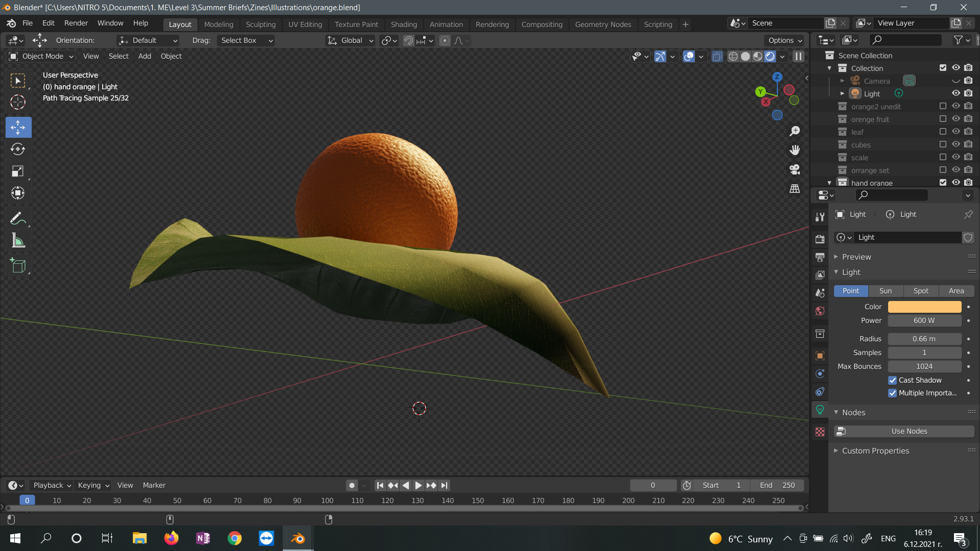Viewport: 980px width, 551px height.
Task: Open the Render menu
Action: [76, 23]
